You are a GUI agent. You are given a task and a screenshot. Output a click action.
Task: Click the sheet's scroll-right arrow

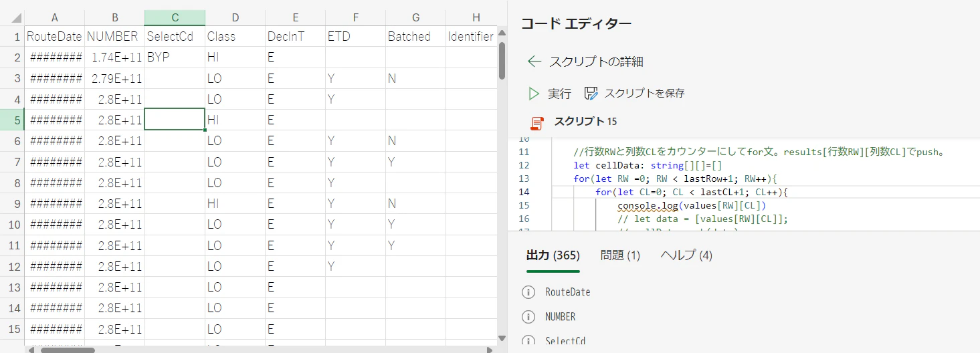click(x=490, y=349)
